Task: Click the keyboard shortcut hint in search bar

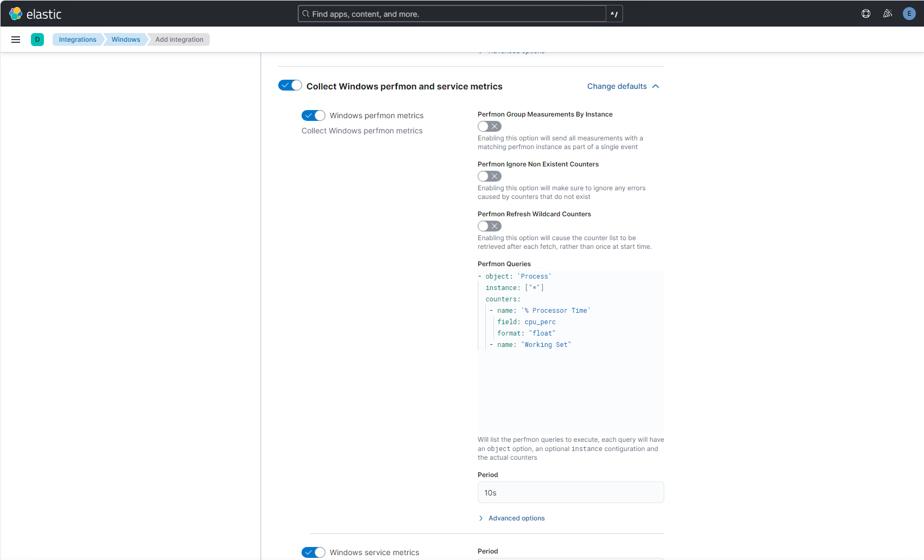Action: click(x=614, y=14)
